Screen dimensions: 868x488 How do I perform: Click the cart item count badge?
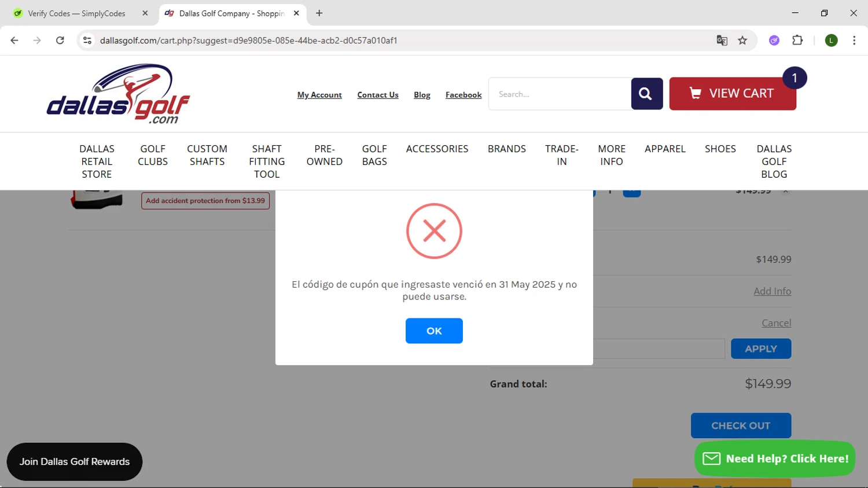point(795,78)
